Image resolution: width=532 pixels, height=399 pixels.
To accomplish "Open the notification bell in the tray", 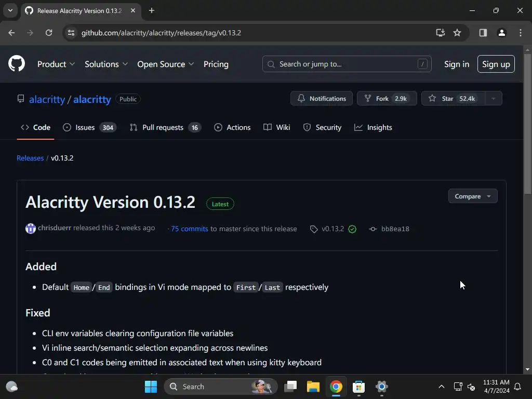I will click(517, 387).
